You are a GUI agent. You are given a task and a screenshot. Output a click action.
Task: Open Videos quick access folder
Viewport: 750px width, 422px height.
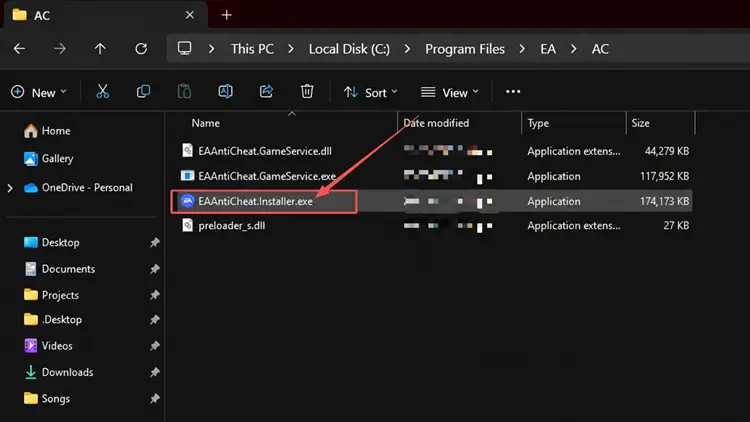48,345
